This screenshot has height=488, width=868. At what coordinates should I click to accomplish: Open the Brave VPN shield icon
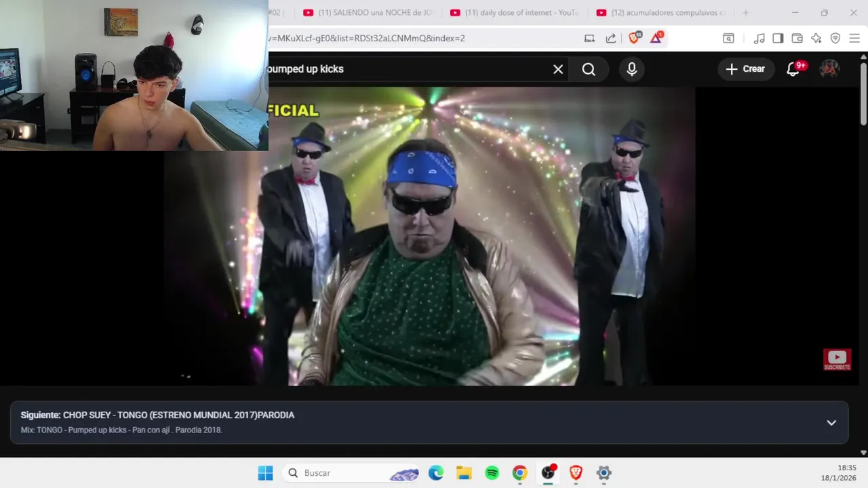[835, 38]
